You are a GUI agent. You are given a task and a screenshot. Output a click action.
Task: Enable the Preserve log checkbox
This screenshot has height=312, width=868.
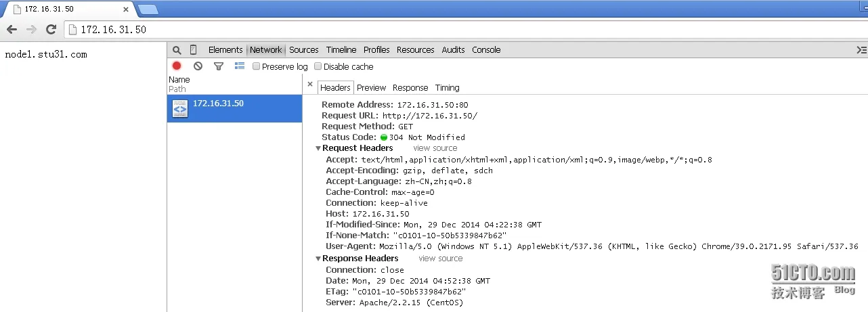(257, 67)
